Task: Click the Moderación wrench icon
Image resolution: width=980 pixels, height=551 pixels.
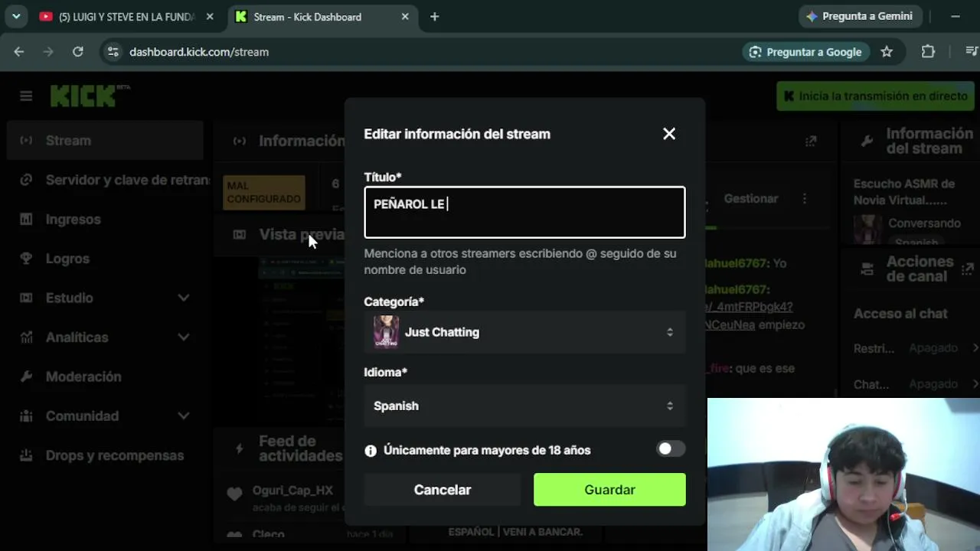Action: coord(26,377)
